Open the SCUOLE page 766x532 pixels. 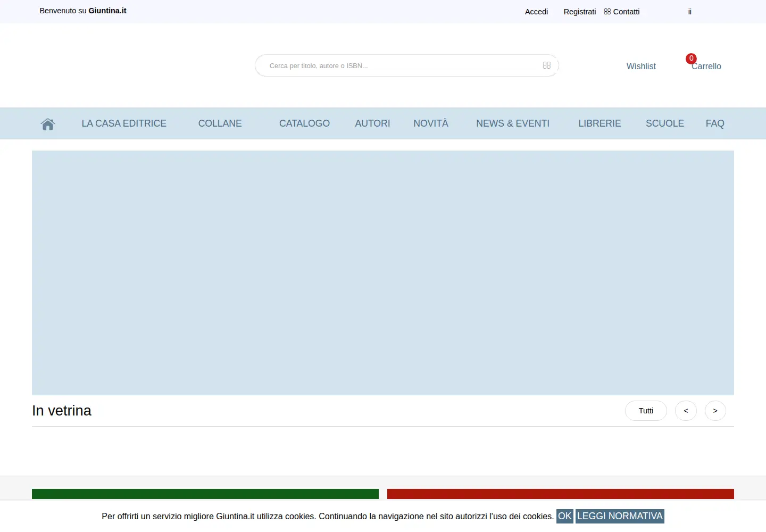point(665,123)
